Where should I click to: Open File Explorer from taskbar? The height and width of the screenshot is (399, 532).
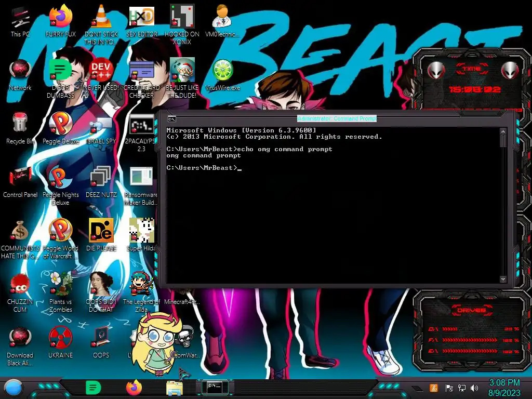pos(175,388)
